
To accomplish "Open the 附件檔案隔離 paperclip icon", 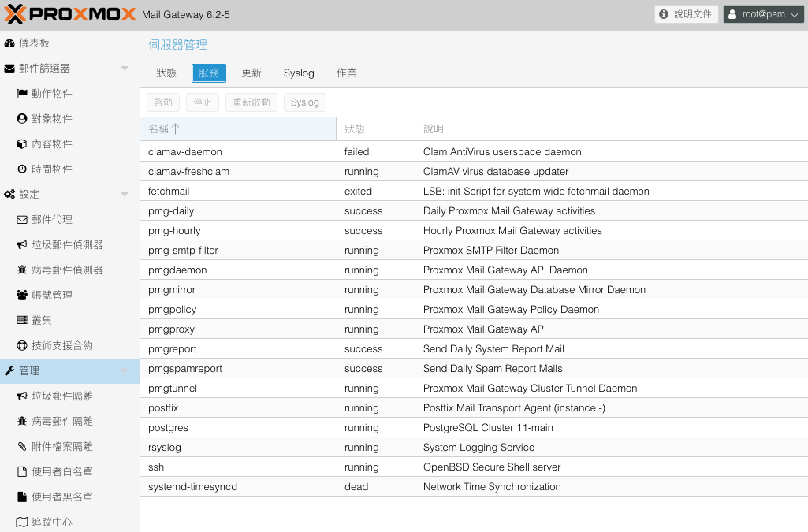I will (21, 447).
